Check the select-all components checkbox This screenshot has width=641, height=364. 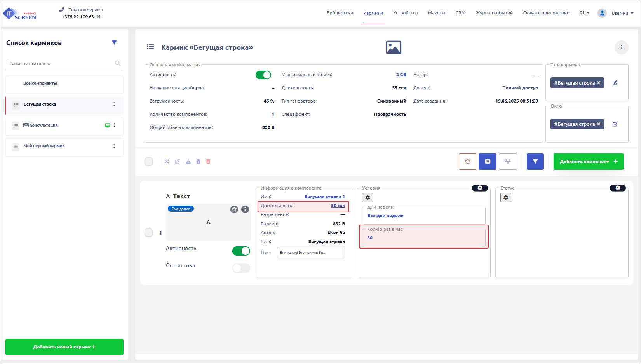click(x=149, y=162)
